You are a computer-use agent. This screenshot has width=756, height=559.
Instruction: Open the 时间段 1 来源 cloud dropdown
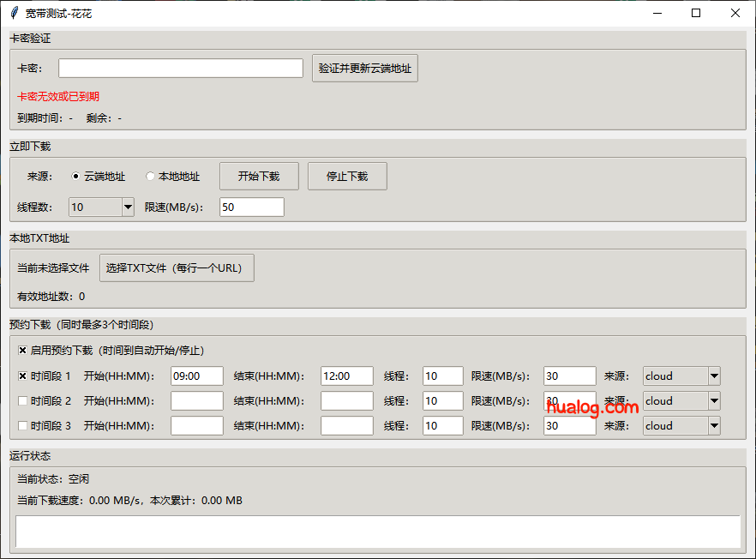pyautogui.click(x=714, y=375)
